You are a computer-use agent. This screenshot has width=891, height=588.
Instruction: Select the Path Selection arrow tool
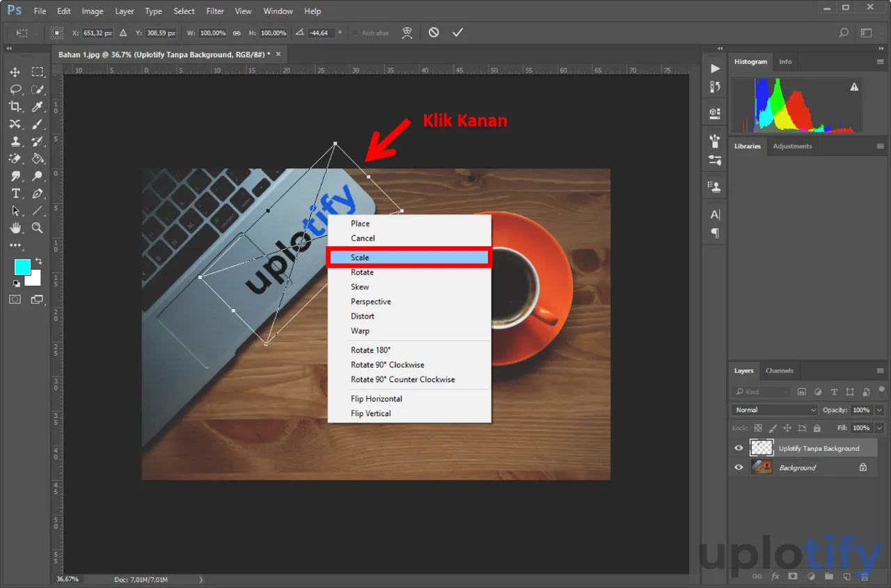(15, 211)
